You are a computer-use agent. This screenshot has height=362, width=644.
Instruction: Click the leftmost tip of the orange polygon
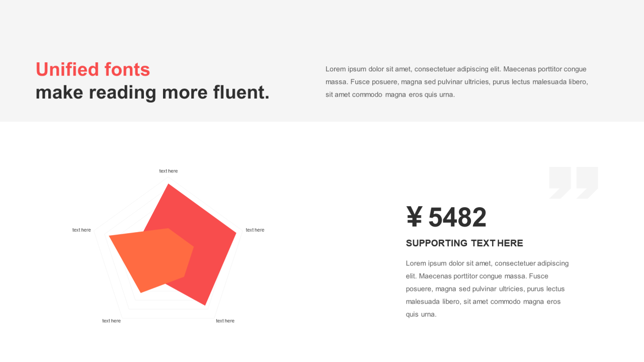pos(110,236)
